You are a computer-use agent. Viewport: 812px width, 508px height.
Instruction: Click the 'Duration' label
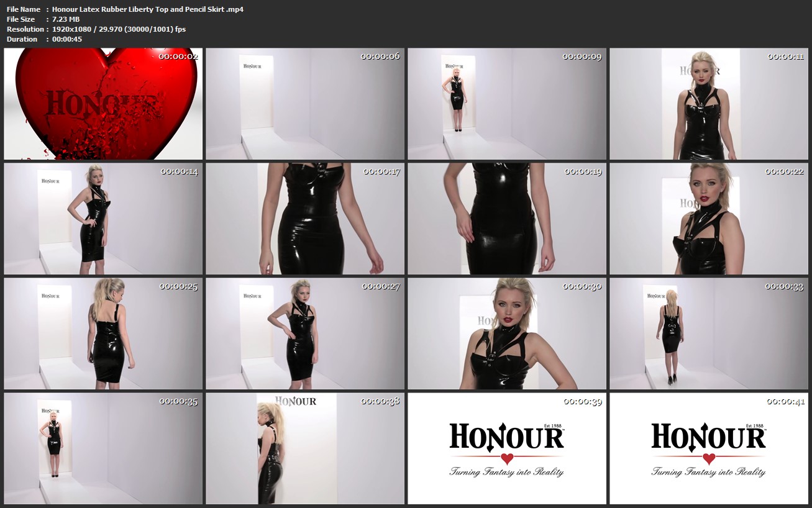[x=22, y=39]
